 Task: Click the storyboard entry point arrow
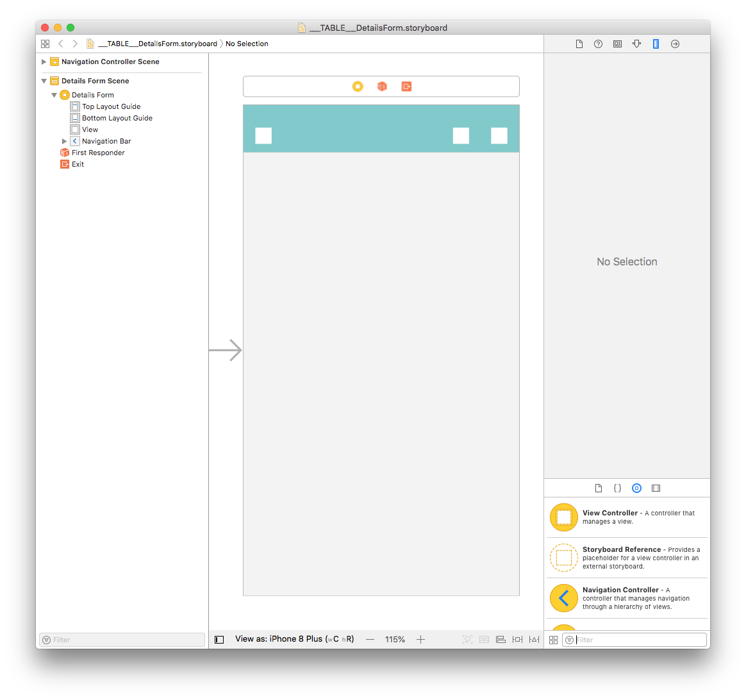[x=226, y=350]
